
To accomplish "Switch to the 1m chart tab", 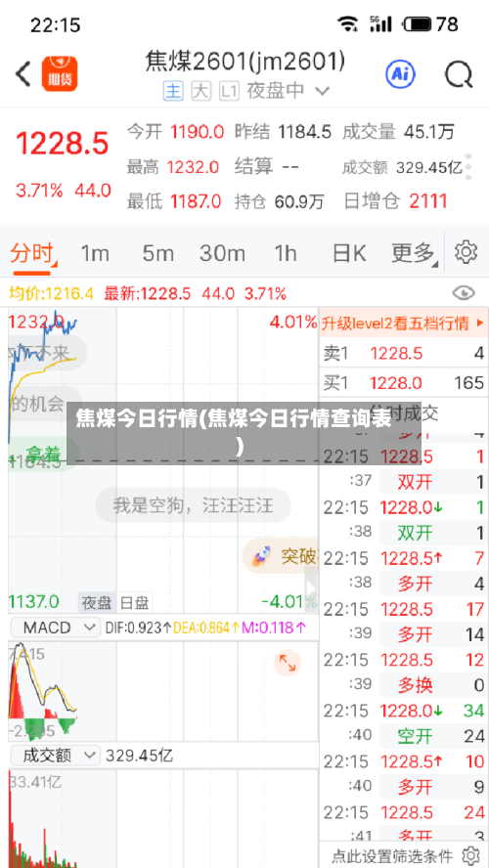I will pos(95,253).
